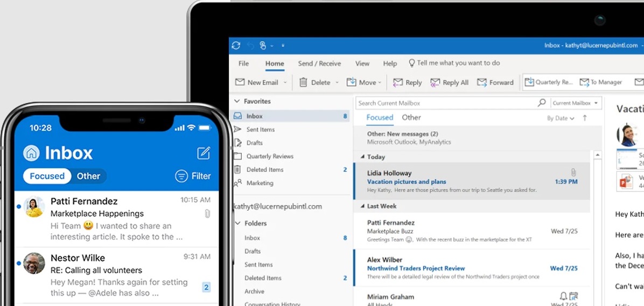
Task: Collapse the Folders section
Action: (x=237, y=223)
